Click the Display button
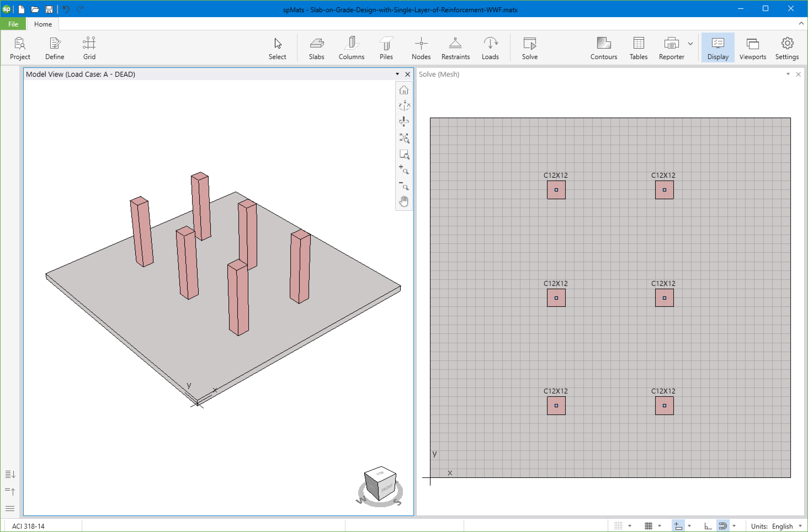808x532 pixels. [718, 48]
